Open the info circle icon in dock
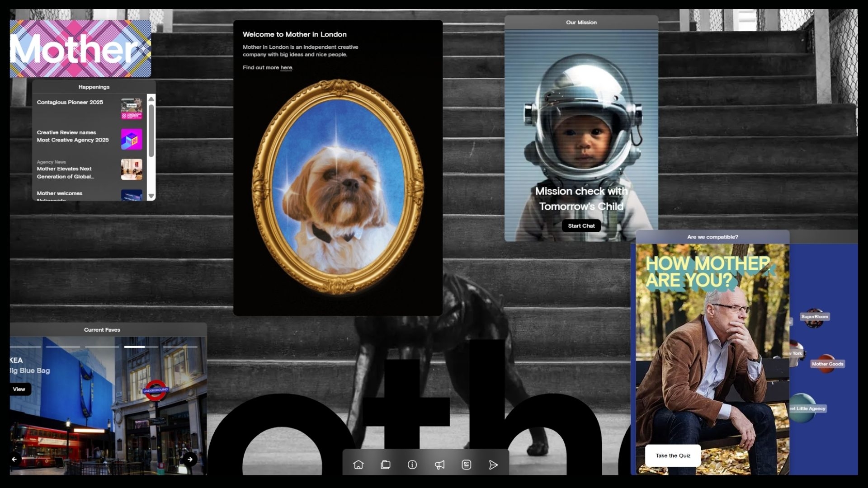Viewport: 868px width, 488px height. click(x=412, y=465)
